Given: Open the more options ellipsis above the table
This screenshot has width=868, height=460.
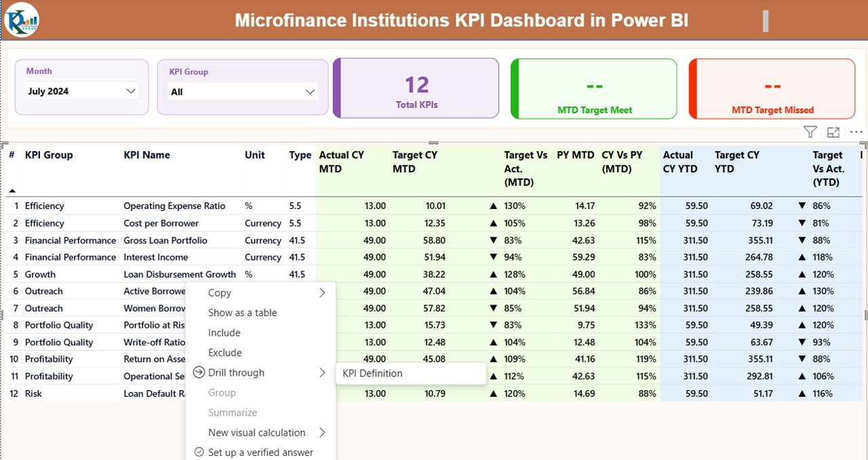Looking at the screenshot, I should point(856,132).
